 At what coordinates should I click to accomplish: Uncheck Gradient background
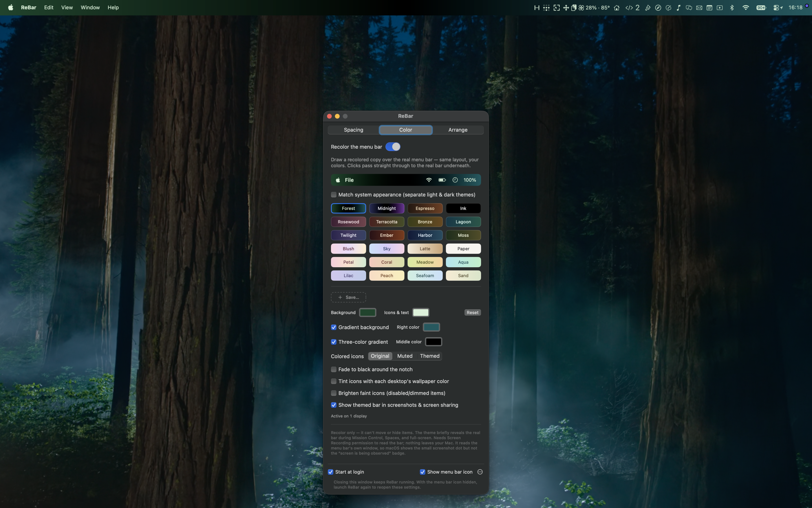[x=334, y=327]
